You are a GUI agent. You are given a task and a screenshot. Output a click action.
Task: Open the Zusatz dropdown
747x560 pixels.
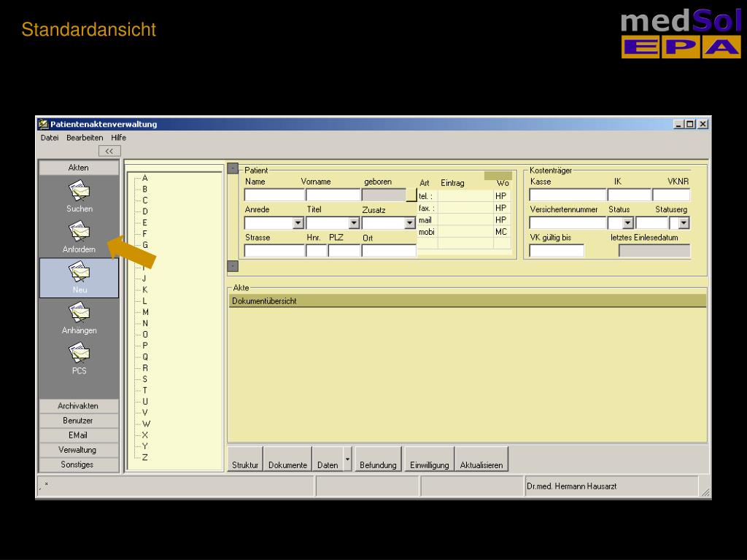410,223
